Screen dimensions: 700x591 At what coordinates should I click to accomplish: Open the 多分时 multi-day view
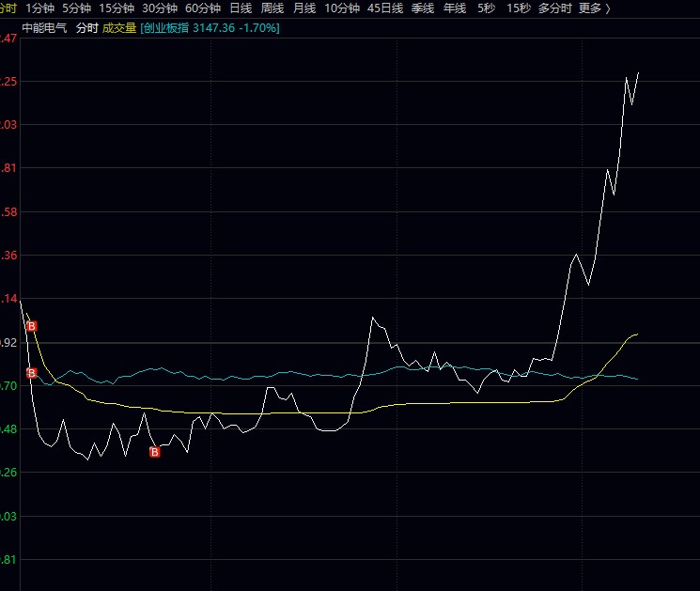tap(555, 8)
